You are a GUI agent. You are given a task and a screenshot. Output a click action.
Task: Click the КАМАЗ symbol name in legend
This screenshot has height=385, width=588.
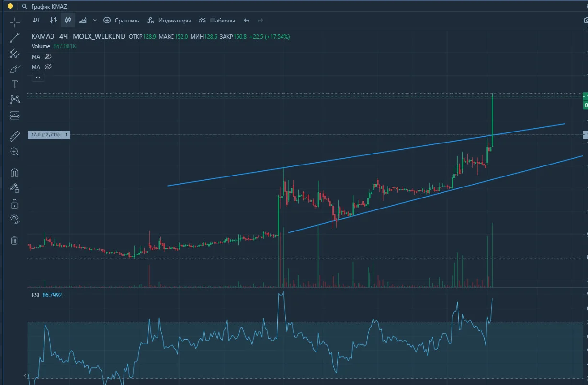click(43, 36)
